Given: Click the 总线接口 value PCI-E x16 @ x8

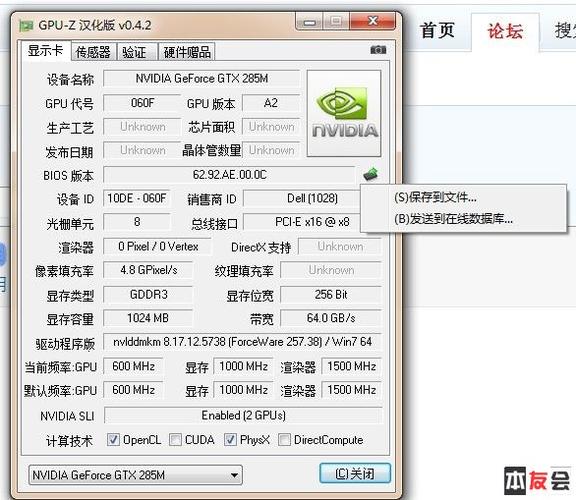Looking at the screenshot, I should [x=301, y=222].
